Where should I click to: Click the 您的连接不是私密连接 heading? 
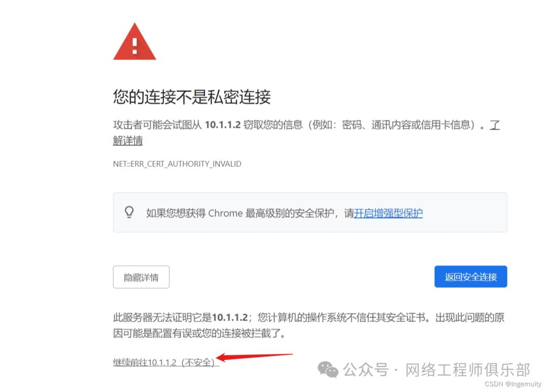click(x=192, y=97)
